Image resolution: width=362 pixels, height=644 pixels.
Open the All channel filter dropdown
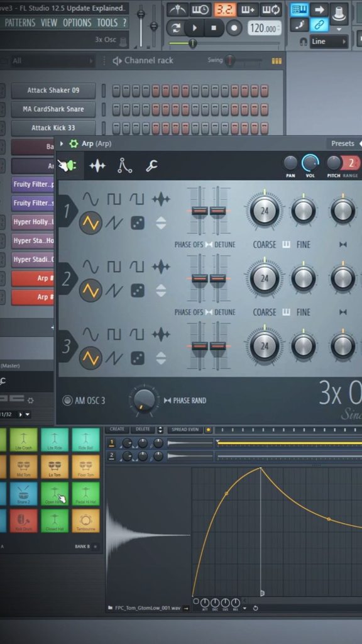[x=52, y=61]
